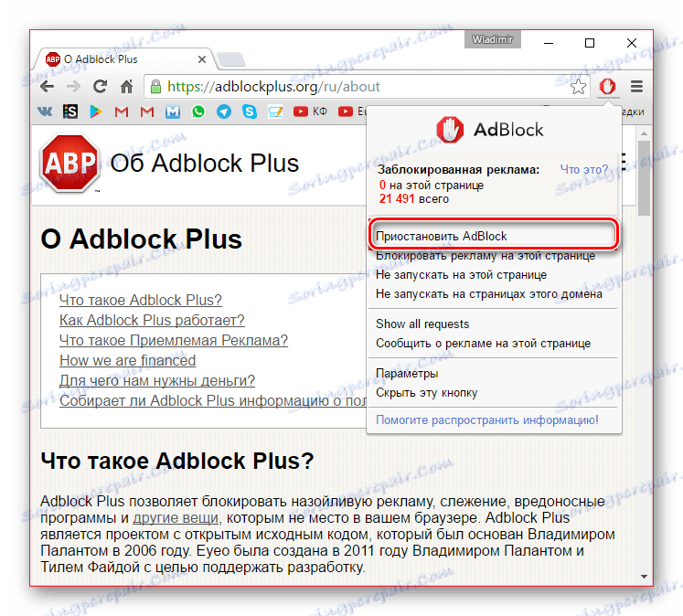Open the home page via the house icon
683x616 pixels.
pyautogui.click(x=127, y=86)
